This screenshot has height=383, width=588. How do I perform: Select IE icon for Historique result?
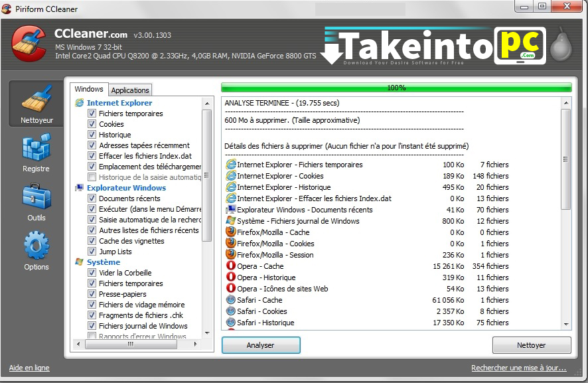[231, 187]
